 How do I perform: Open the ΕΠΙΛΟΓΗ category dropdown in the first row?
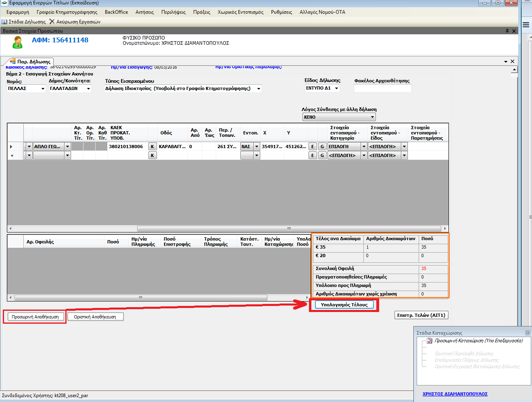click(364, 147)
